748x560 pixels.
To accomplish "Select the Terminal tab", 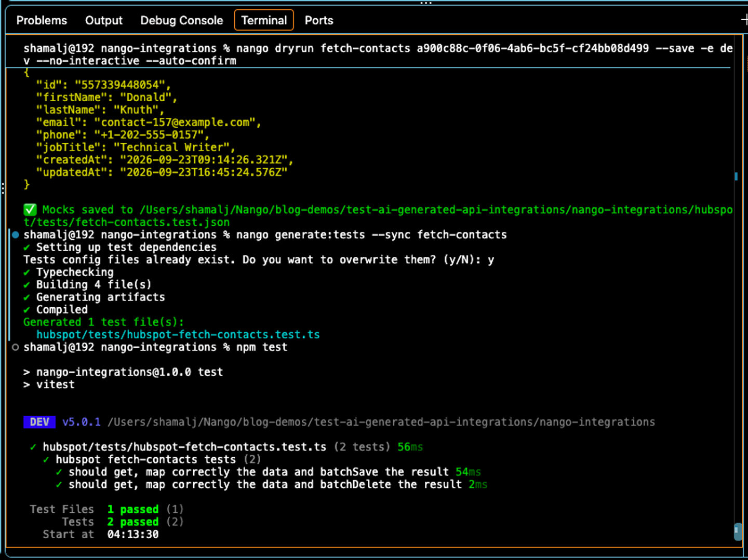I will pyautogui.click(x=264, y=20).
